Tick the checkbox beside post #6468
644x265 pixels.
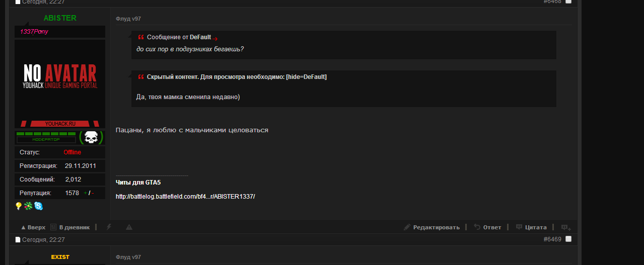(x=568, y=2)
